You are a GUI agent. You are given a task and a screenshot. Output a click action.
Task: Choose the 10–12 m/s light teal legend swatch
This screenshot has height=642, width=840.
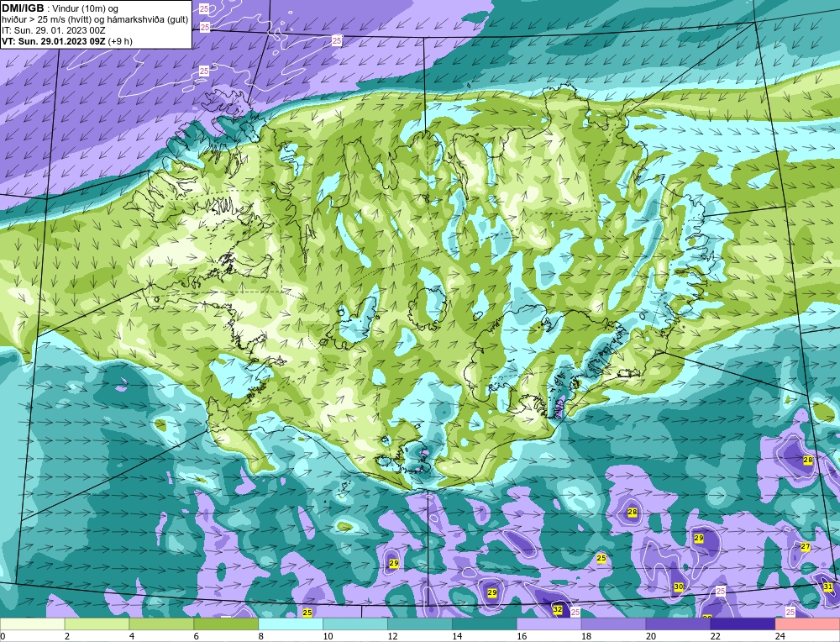355,624
